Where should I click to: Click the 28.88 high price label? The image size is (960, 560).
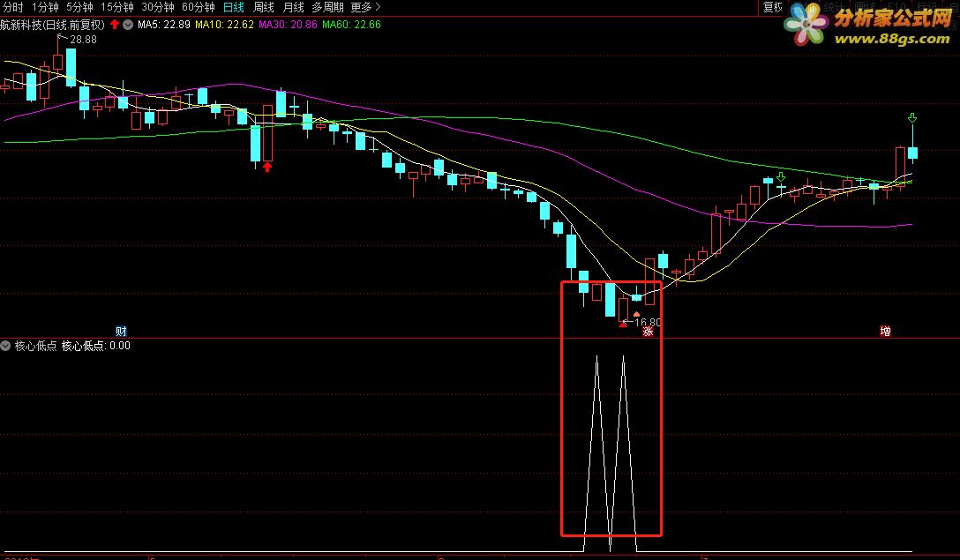pos(83,39)
